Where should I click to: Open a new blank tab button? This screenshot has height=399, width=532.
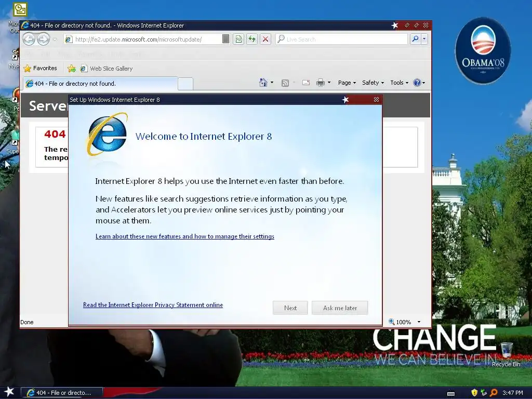tap(185, 84)
